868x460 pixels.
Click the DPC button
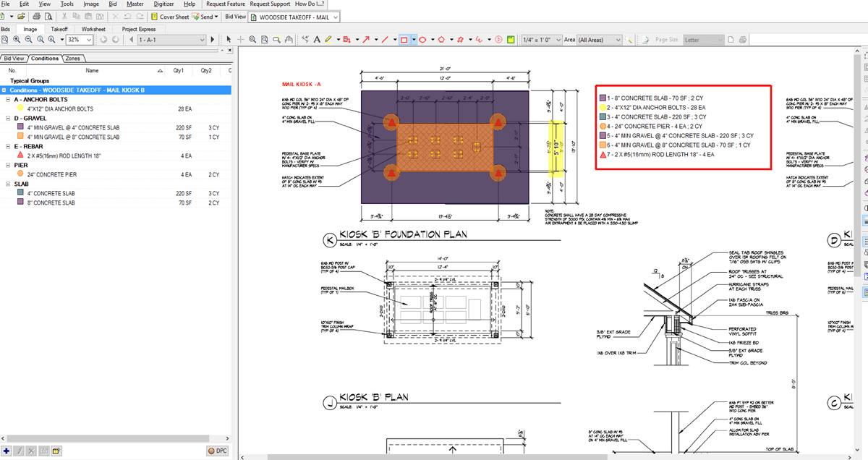coord(217,451)
